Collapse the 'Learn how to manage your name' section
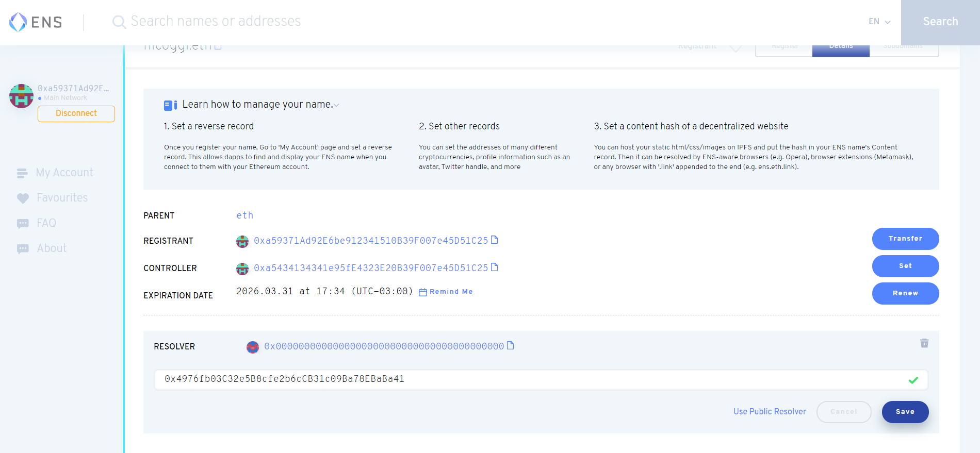 pyautogui.click(x=336, y=105)
